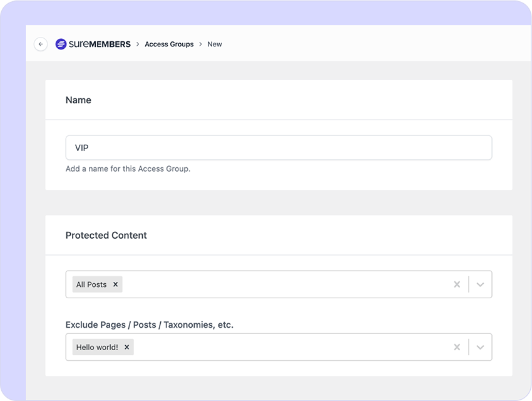Expand the Exclude Pages dropdown chevron
The image size is (532, 401).
point(480,347)
